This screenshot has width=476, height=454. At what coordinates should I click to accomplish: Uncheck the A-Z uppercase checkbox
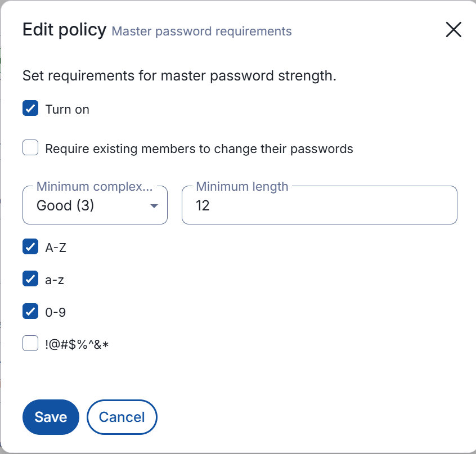[30, 246]
